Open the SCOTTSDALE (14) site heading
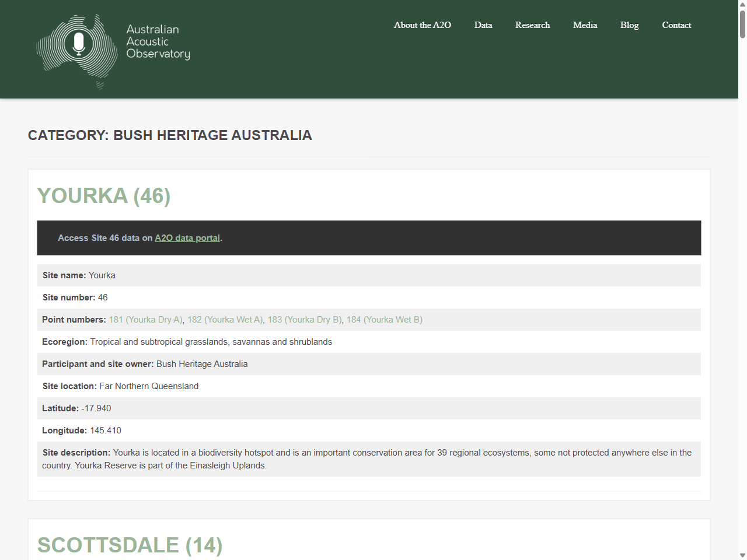The height and width of the screenshot is (560, 747). (x=129, y=546)
